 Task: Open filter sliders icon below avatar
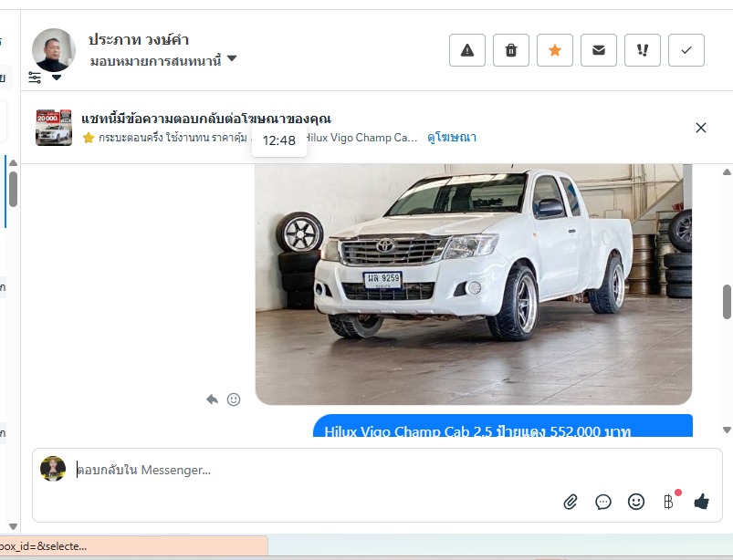click(x=35, y=78)
